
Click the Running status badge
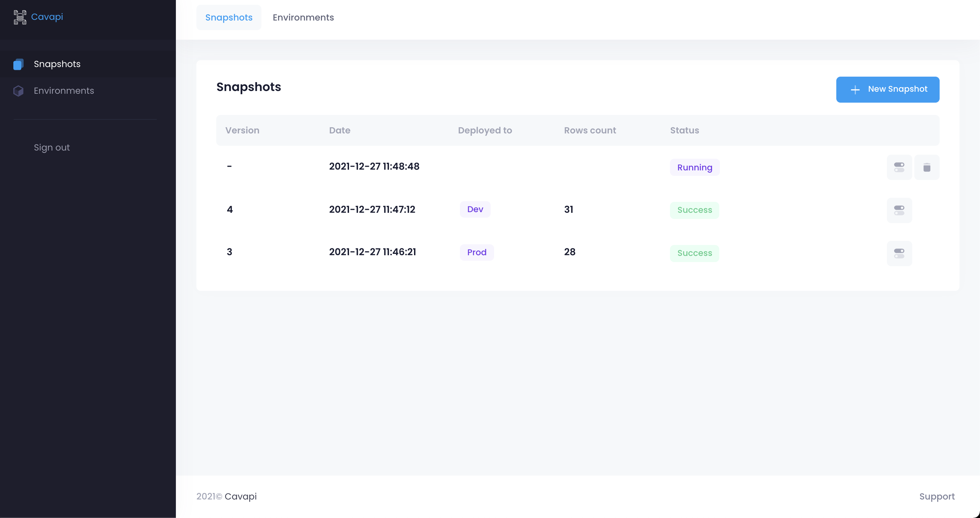click(x=694, y=168)
